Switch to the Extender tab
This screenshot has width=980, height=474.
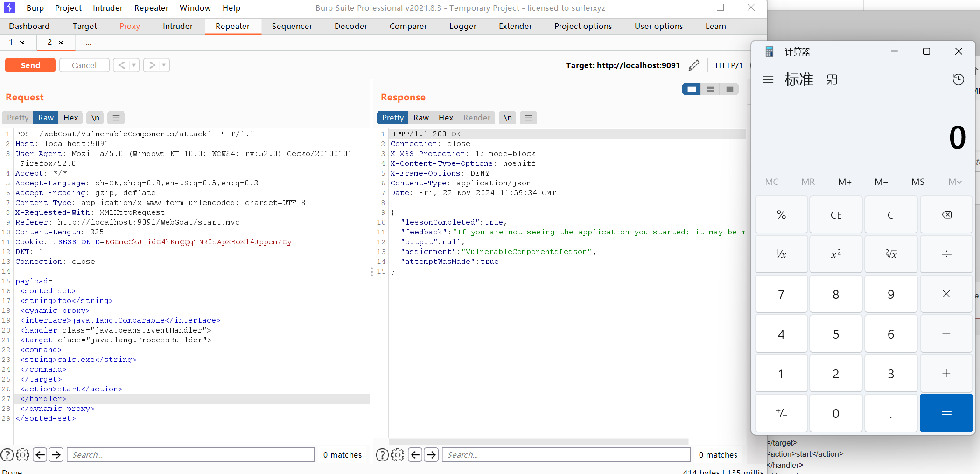coord(515,26)
